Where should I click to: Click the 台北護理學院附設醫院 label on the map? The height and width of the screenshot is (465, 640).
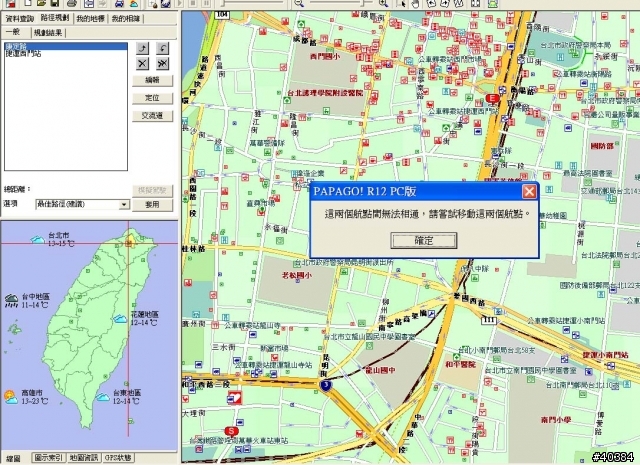(325, 93)
